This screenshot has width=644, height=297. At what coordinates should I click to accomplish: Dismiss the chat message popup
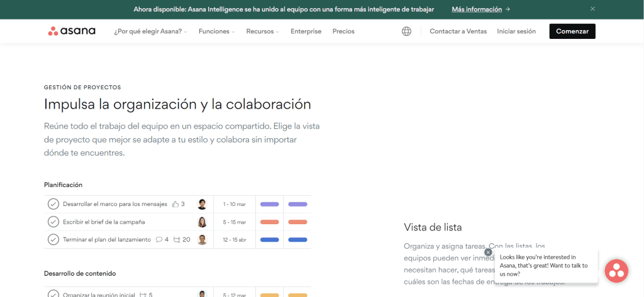tap(488, 252)
